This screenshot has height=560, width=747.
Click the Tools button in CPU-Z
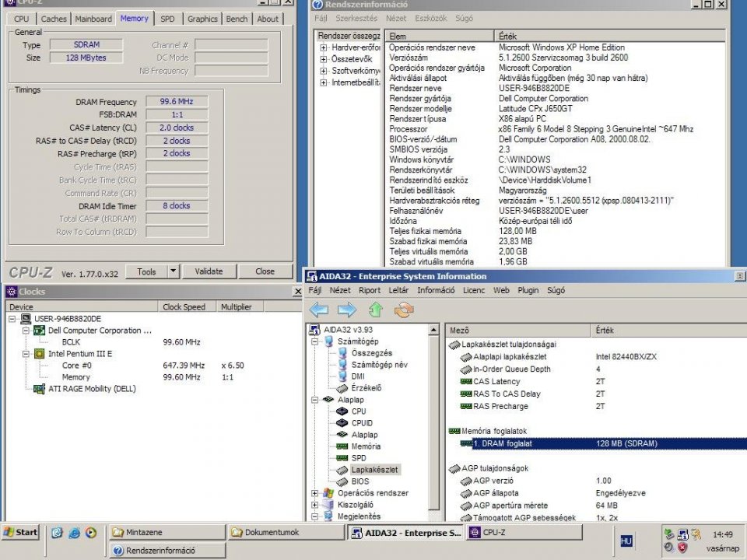pos(146,271)
